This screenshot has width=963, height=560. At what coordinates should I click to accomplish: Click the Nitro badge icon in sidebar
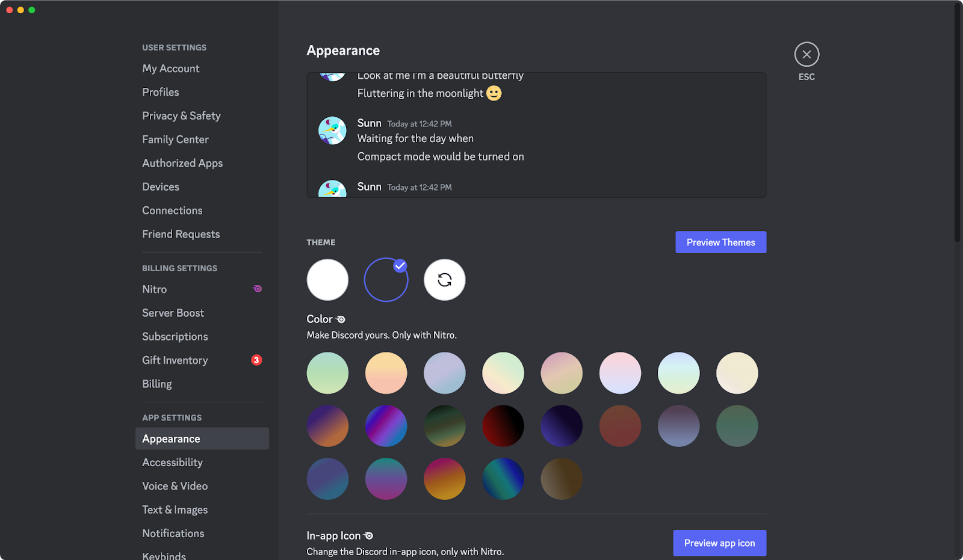coord(257,289)
